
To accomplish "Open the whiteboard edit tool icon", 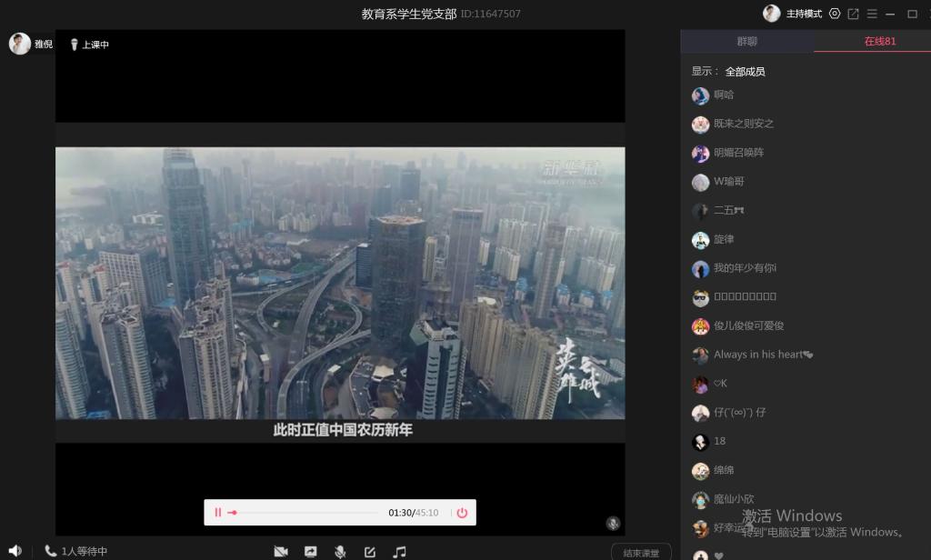I will pos(370,552).
